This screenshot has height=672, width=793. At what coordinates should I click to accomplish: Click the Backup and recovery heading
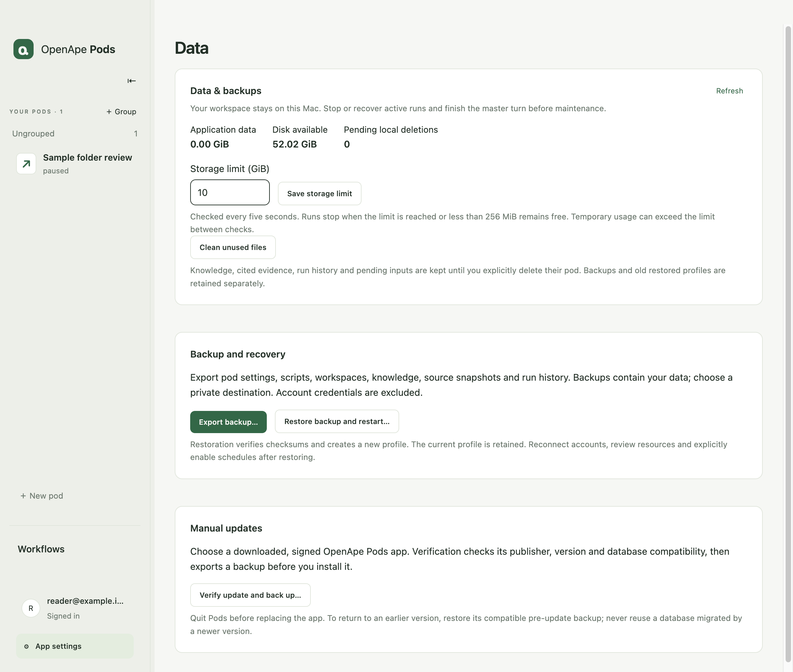coord(238,354)
